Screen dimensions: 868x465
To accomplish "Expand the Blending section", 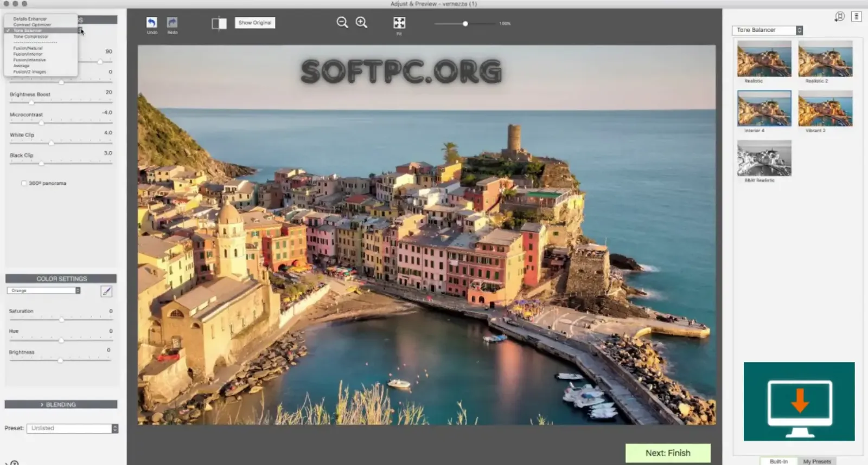I will 61,404.
